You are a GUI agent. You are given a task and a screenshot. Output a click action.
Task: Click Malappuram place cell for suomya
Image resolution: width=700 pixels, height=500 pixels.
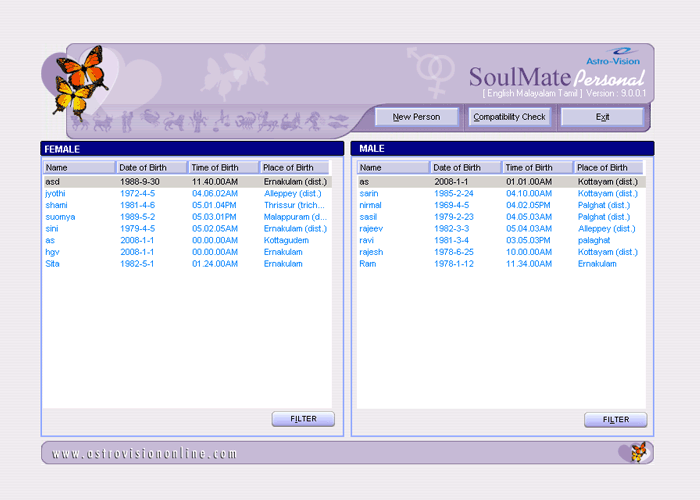click(x=295, y=217)
